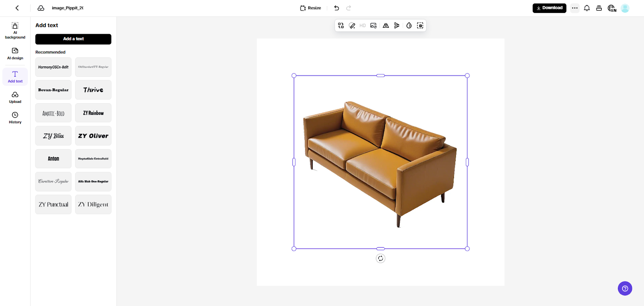Click the rotate handle below the sofa
The image size is (644, 306).
point(380,259)
